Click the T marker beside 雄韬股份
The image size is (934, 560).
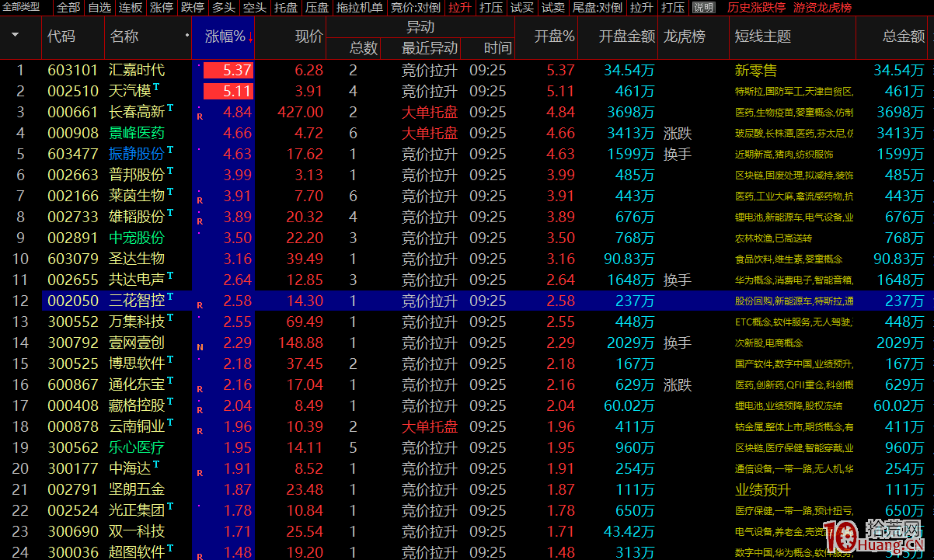click(170, 213)
